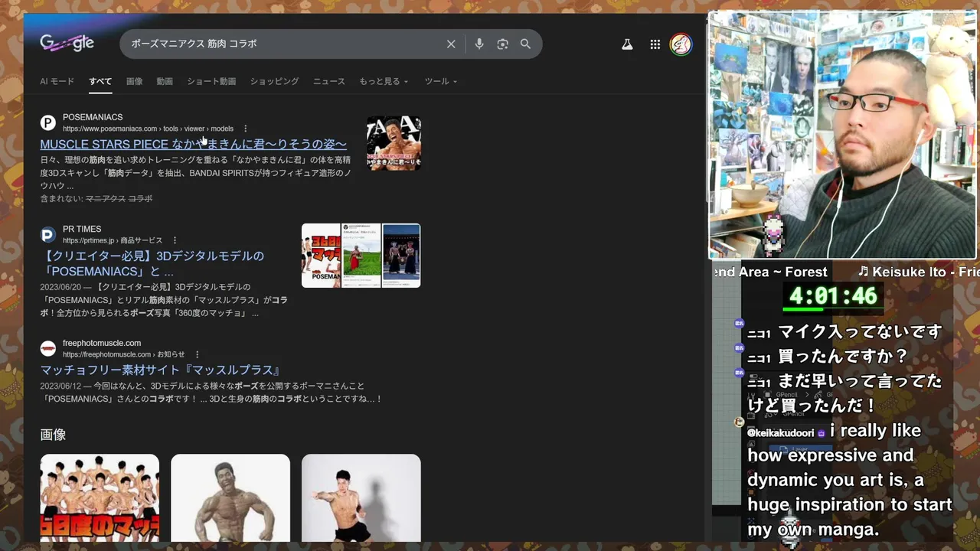Open PR TIMES result thumbnail collage
980x551 pixels.
[361, 256]
